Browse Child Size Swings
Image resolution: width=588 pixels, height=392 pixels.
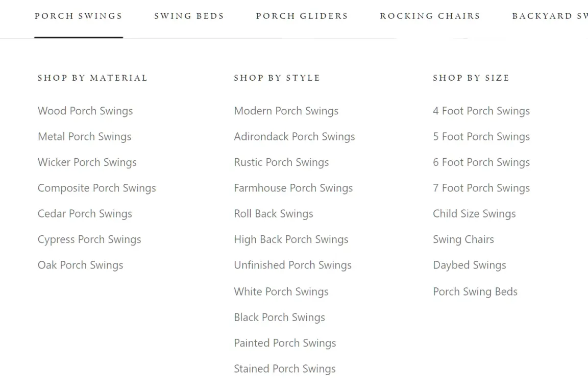[x=474, y=214]
